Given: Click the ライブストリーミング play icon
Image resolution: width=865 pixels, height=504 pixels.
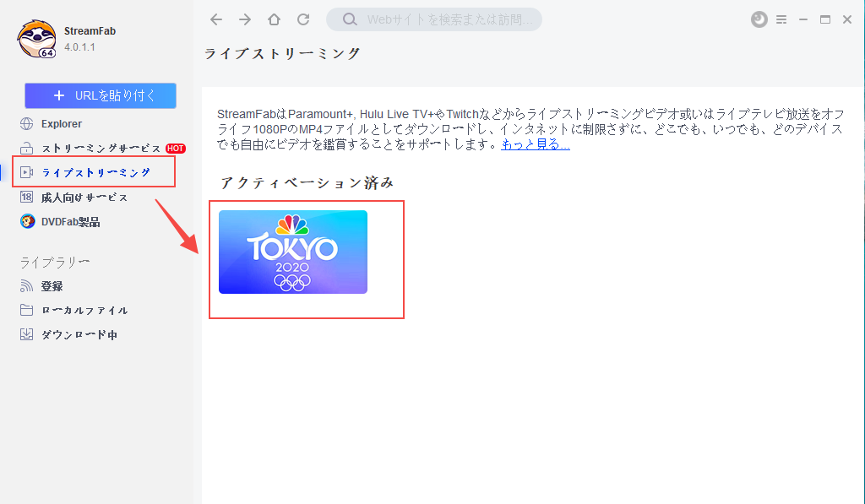Looking at the screenshot, I should 26,172.
